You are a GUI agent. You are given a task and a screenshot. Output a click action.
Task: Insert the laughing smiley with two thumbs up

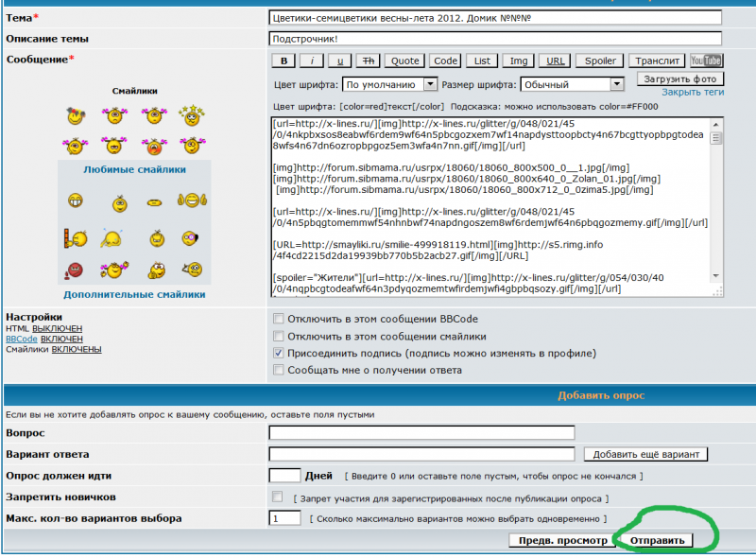point(192,200)
